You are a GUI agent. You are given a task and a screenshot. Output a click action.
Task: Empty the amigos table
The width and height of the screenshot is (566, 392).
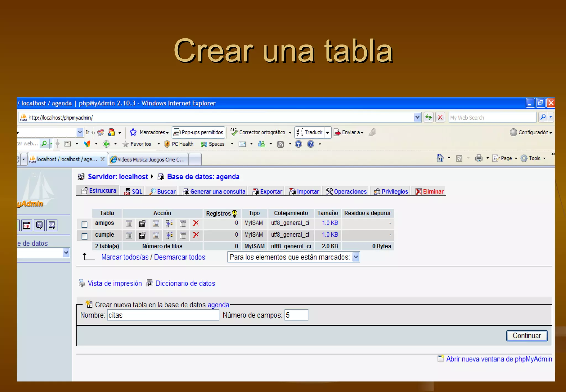tap(183, 223)
